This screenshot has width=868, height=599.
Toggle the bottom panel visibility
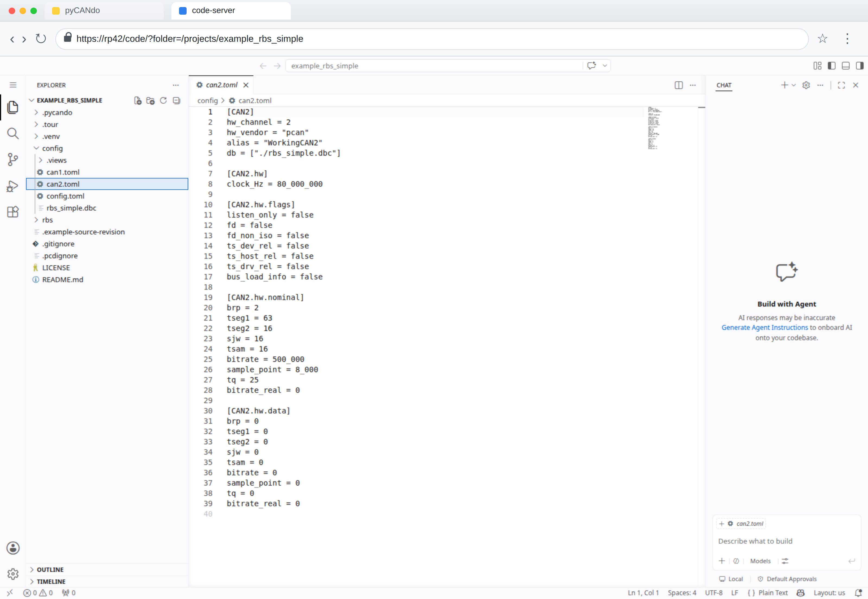[x=846, y=66]
